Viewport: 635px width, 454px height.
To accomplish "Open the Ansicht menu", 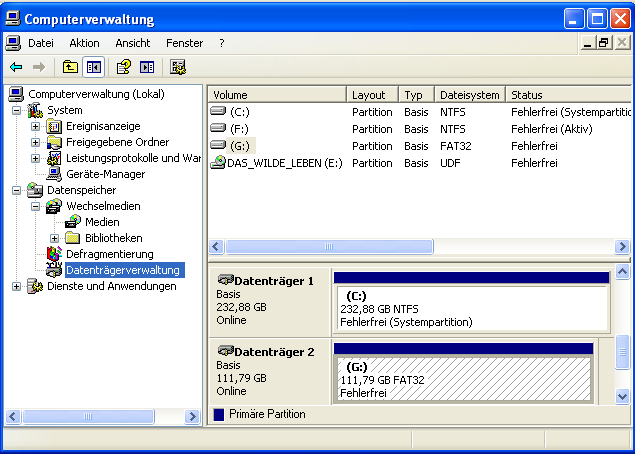I will point(132,43).
